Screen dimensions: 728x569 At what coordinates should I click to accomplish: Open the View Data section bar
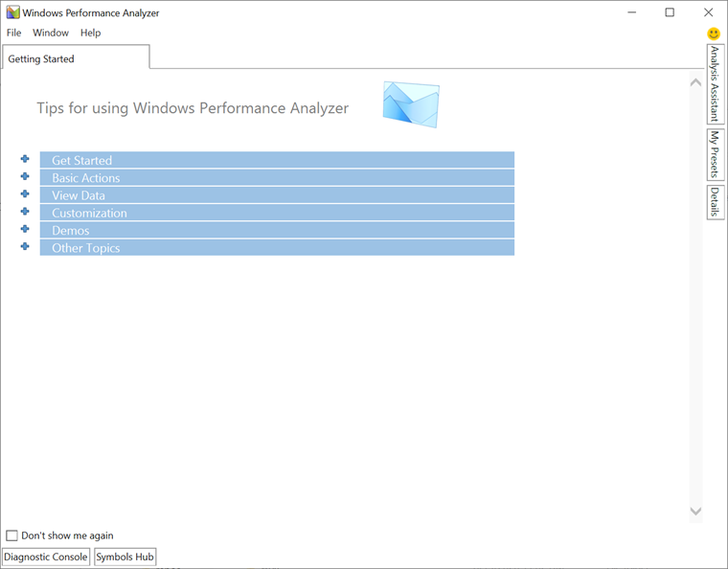pyautogui.click(x=277, y=194)
